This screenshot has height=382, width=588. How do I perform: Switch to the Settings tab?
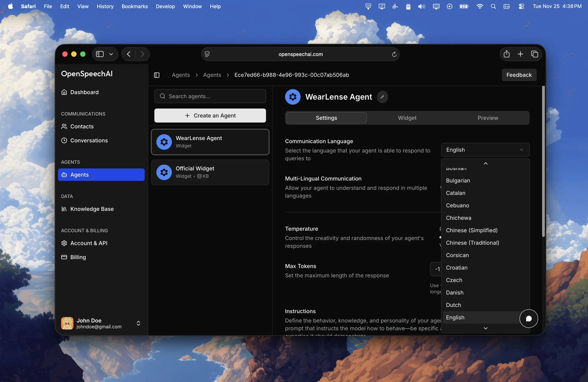(x=326, y=118)
